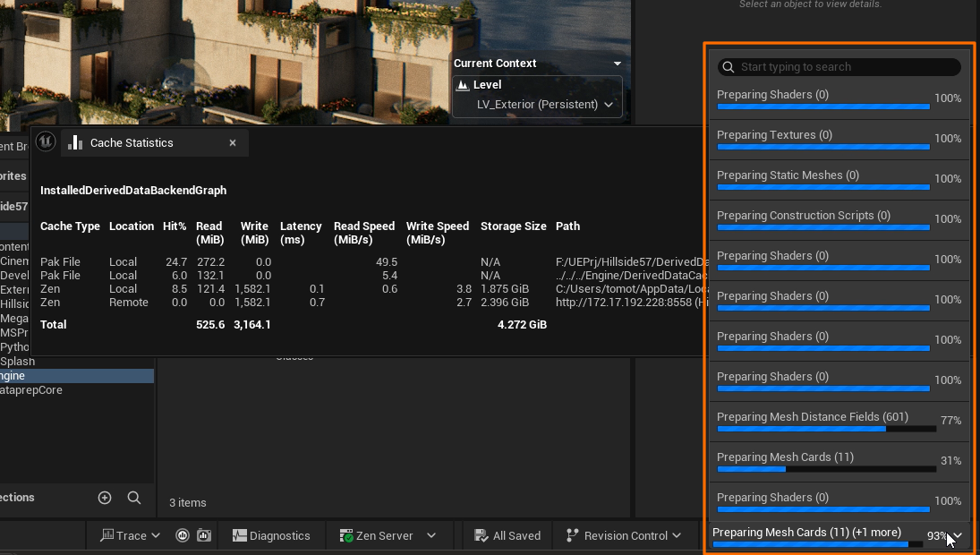Click the add collection plus icon
980x555 pixels.
click(105, 498)
